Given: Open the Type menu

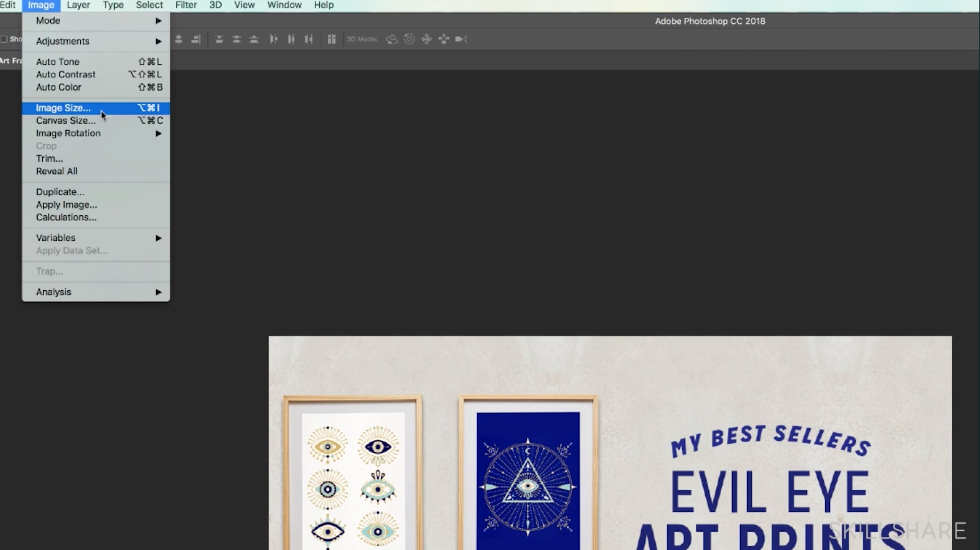Looking at the screenshot, I should click(113, 5).
